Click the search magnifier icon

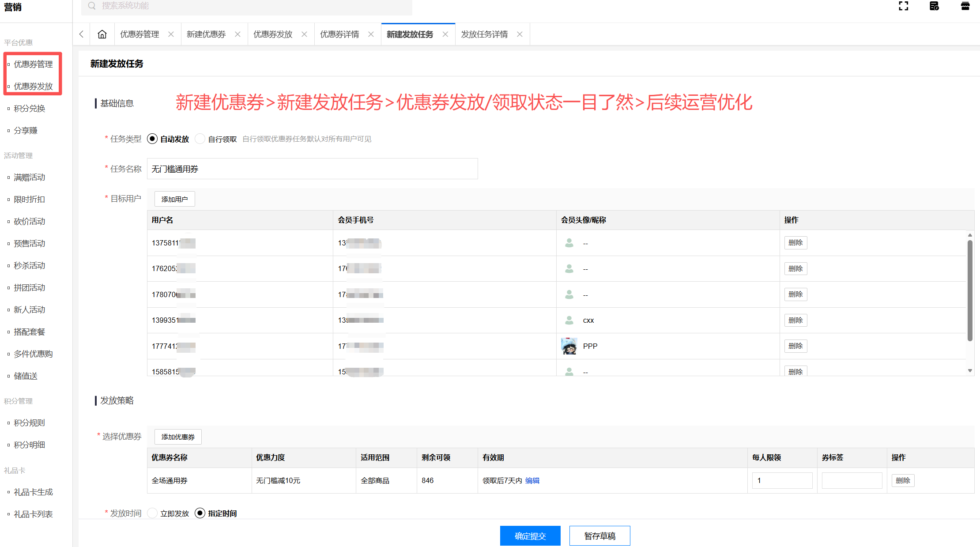tap(92, 6)
